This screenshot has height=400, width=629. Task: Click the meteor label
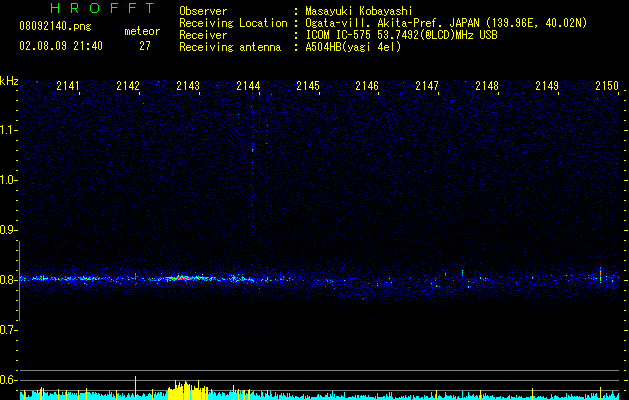[142, 31]
